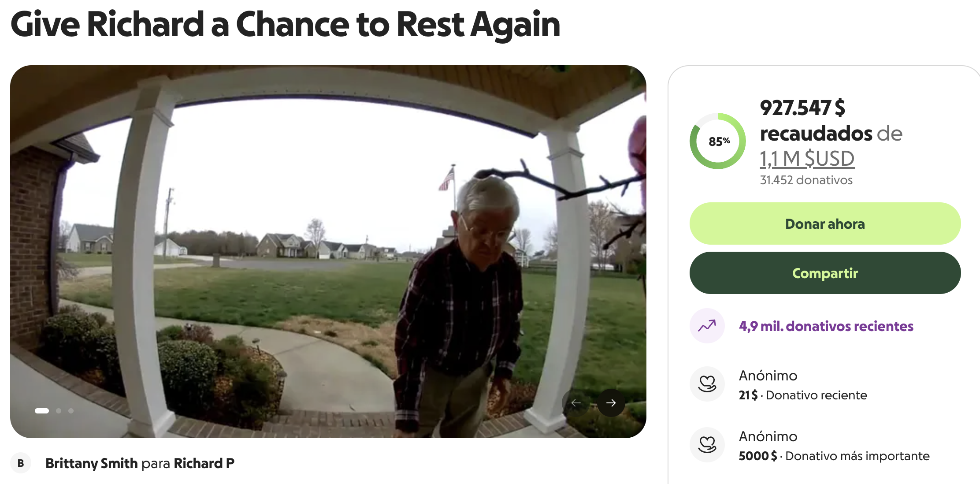Click the heart-hand icon beside the 21 $ donation
The width and height of the screenshot is (980, 484).
tap(707, 384)
